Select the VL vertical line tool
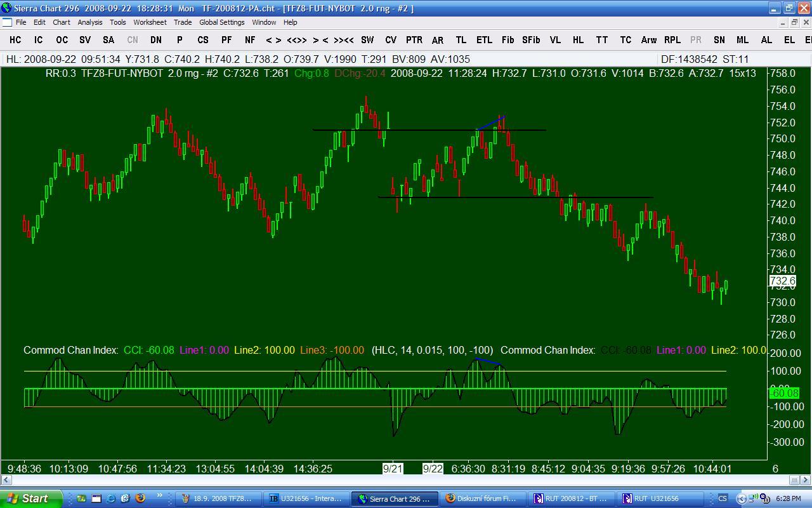The image size is (812, 508). (x=555, y=39)
